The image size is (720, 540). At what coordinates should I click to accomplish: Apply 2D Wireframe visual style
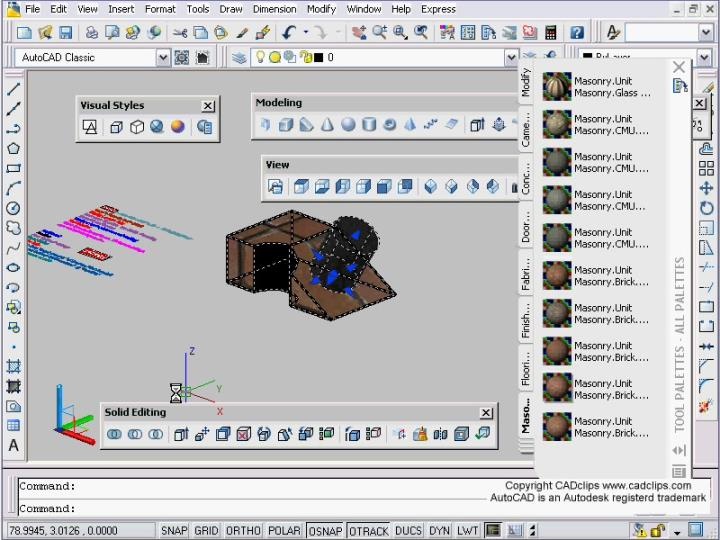pos(90,127)
